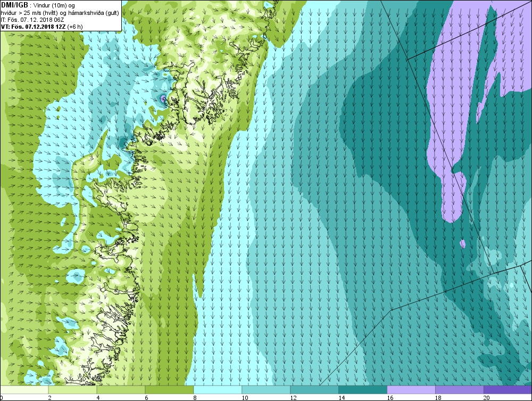Screen dimensions: 532x401
Task: Click the above-20 m/s dark violet legend swatch
Action: point(508,389)
